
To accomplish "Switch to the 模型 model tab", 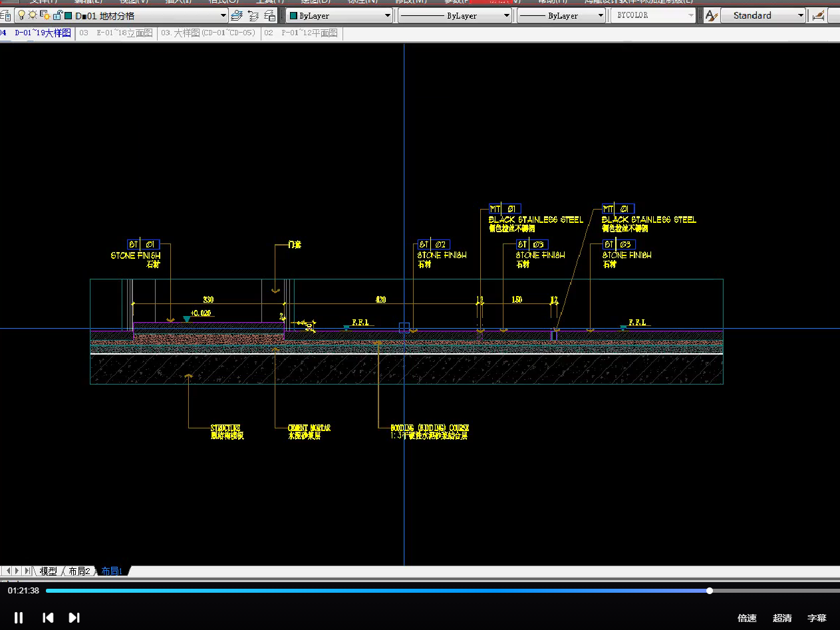I will 48,571.
